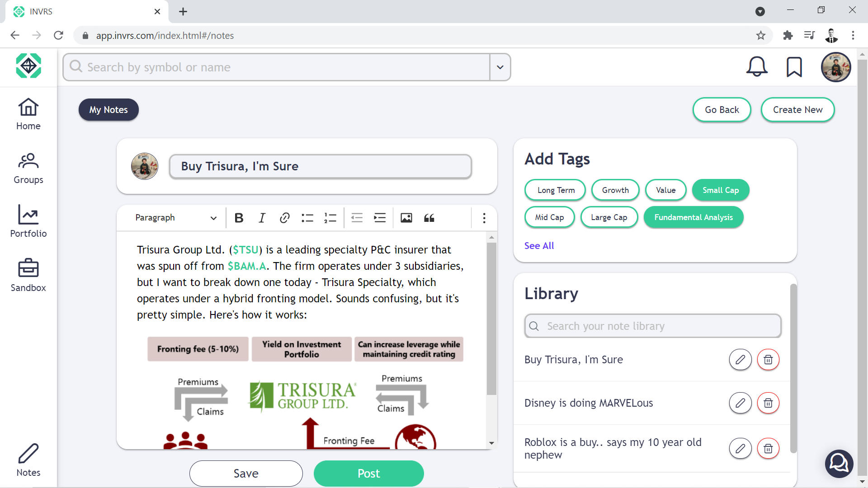Click the Create New button
This screenshot has height=488, width=868.
point(797,110)
